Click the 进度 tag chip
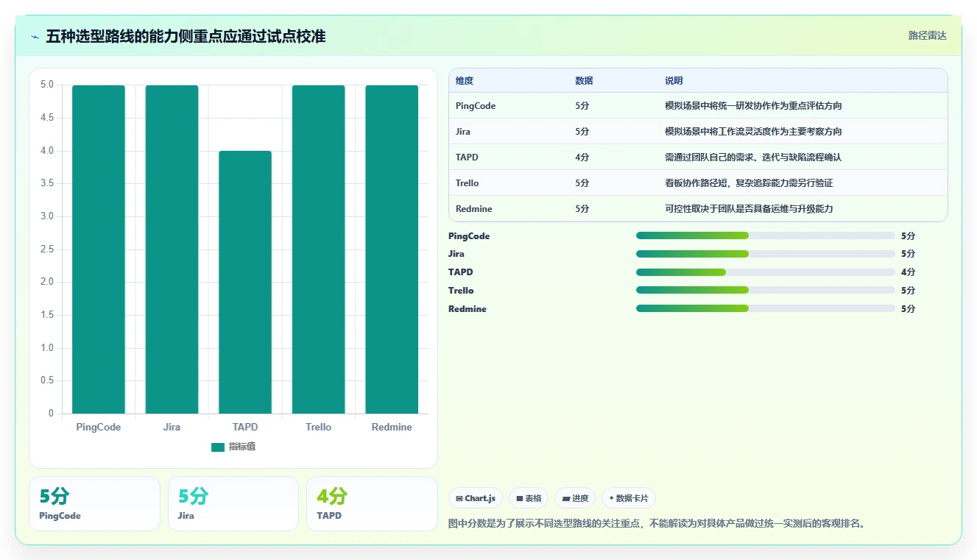 pyautogui.click(x=575, y=498)
